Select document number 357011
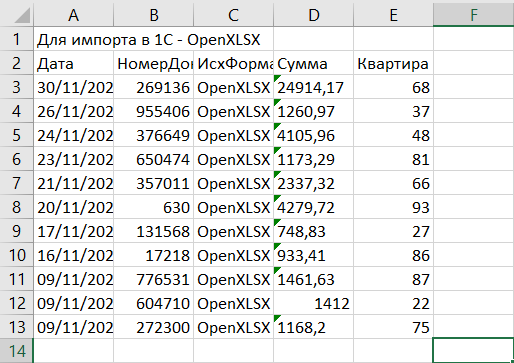The height and width of the screenshot is (363, 514). coord(153,183)
